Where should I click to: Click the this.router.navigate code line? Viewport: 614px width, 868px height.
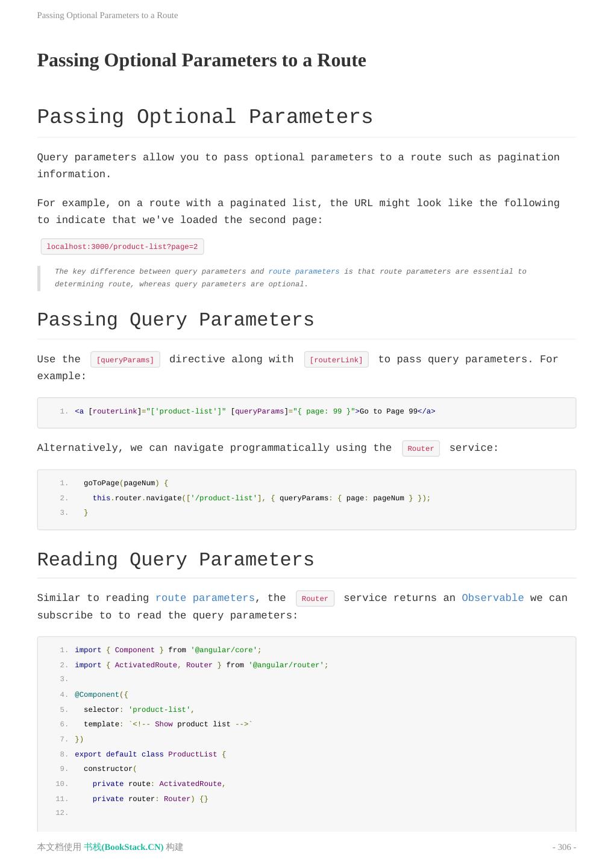coord(261,498)
